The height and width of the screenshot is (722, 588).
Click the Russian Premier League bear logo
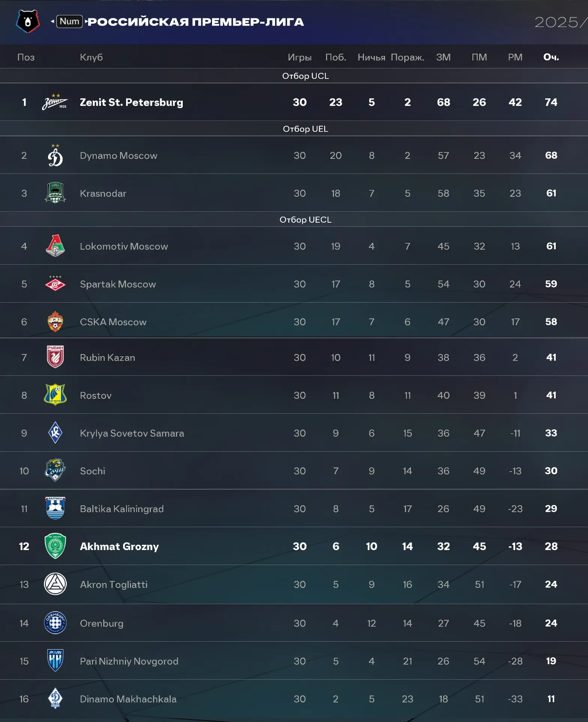(x=28, y=21)
